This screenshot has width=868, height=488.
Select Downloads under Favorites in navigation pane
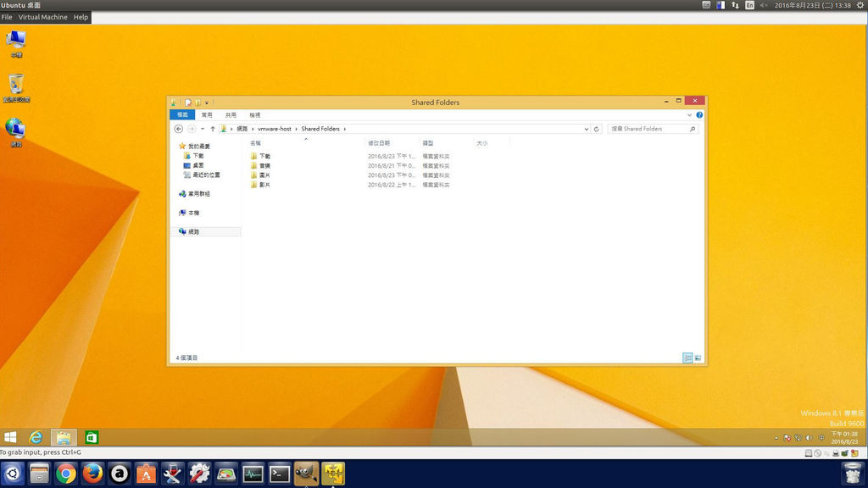click(x=194, y=156)
